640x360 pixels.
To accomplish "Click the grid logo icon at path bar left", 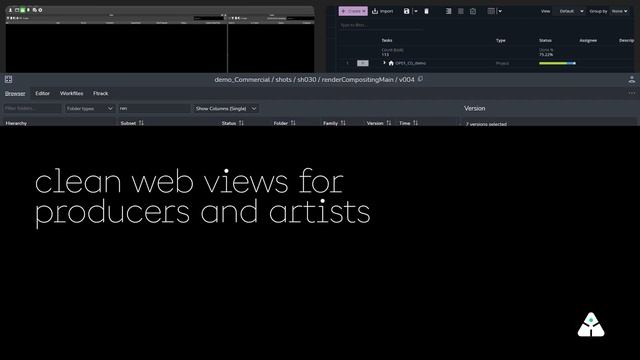I will (9, 79).
